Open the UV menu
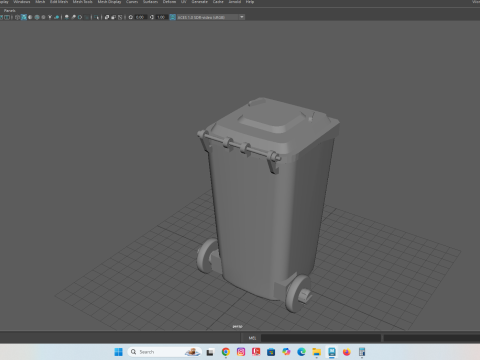Image resolution: width=480 pixels, height=360 pixels. click(184, 2)
